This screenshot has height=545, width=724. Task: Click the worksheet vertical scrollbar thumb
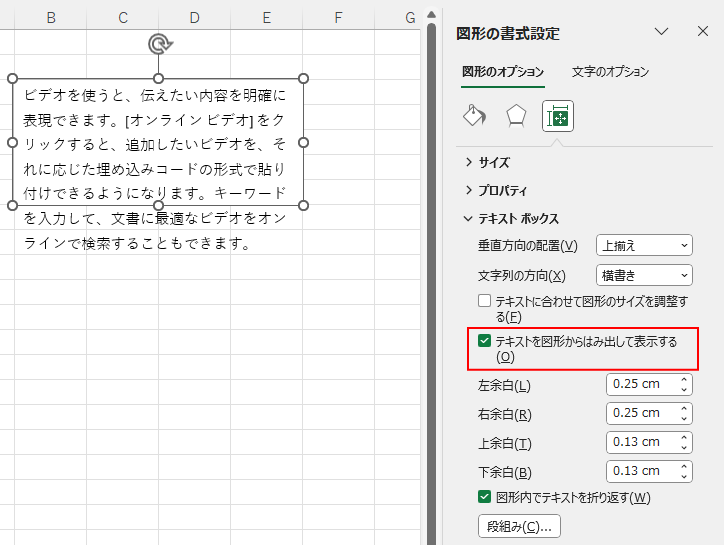tap(431, 284)
